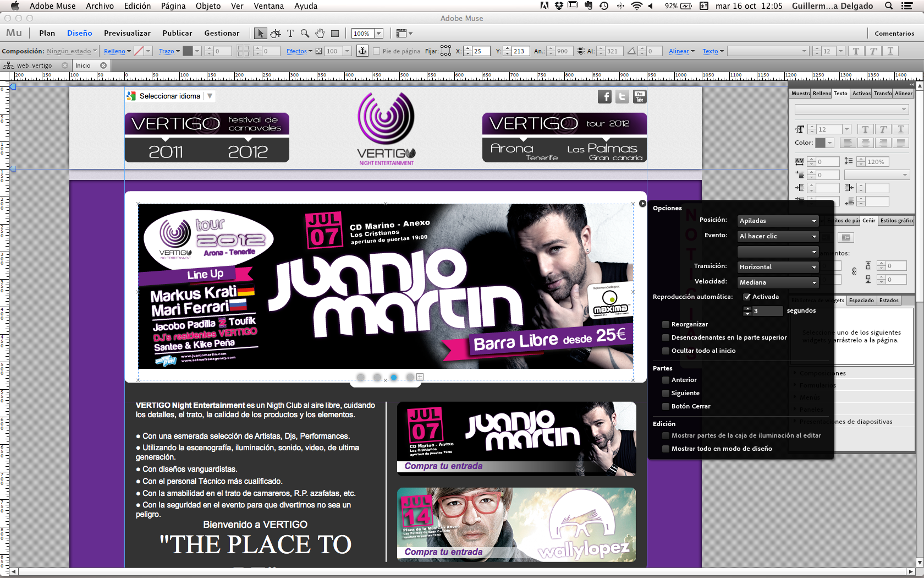Screen dimensions: 924x578
Task: Click the Publicar button
Action: click(x=177, y=33)
